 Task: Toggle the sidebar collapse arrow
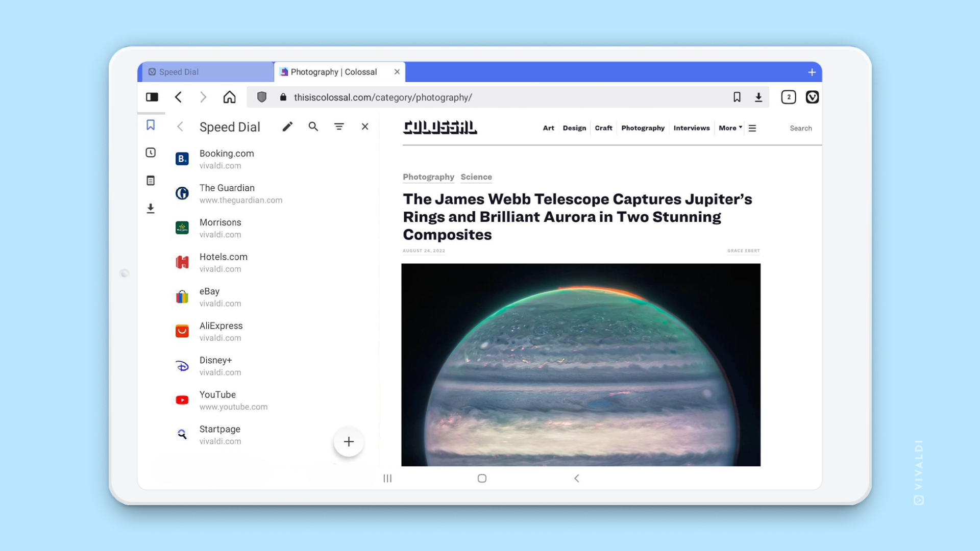click(179, 127)
